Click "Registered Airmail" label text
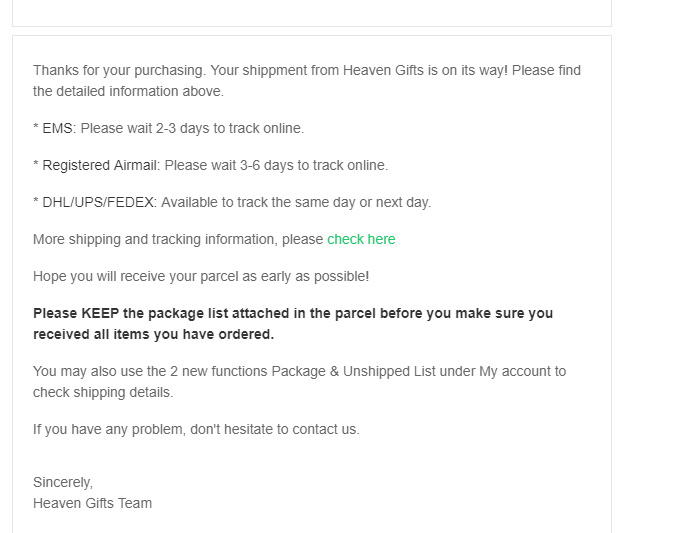Viewport: 680px width, 533px height. (100, 165)
